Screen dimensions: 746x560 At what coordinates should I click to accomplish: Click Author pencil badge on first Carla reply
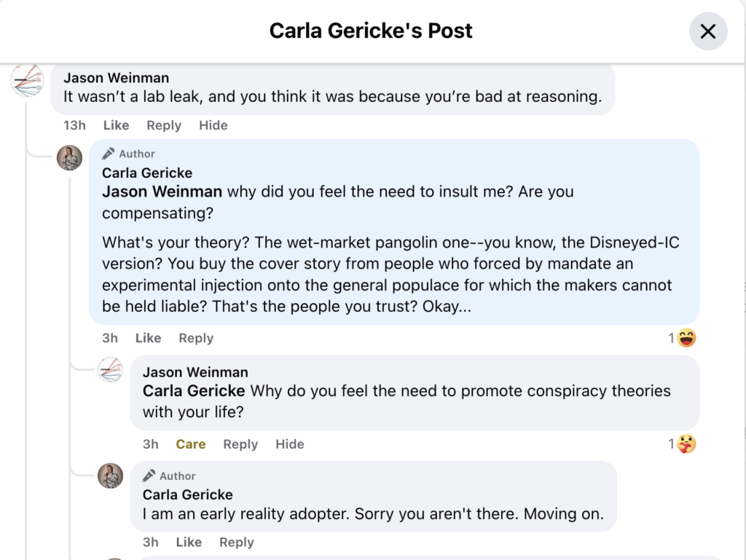(109, 154)
